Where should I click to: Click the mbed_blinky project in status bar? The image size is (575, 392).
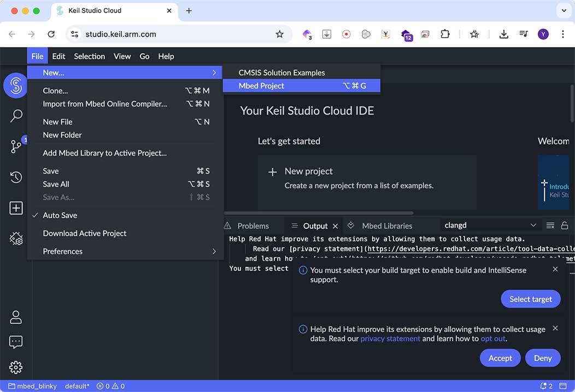tap(33, 386)
